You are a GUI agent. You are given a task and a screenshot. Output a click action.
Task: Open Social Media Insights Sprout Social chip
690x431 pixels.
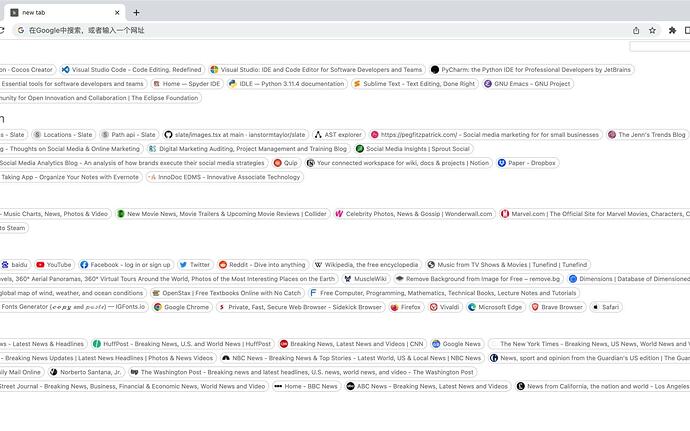(x=413, y=149)
